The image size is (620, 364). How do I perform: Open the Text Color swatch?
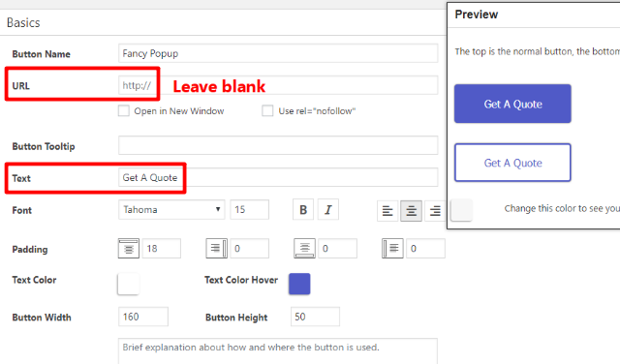point(129,284)
